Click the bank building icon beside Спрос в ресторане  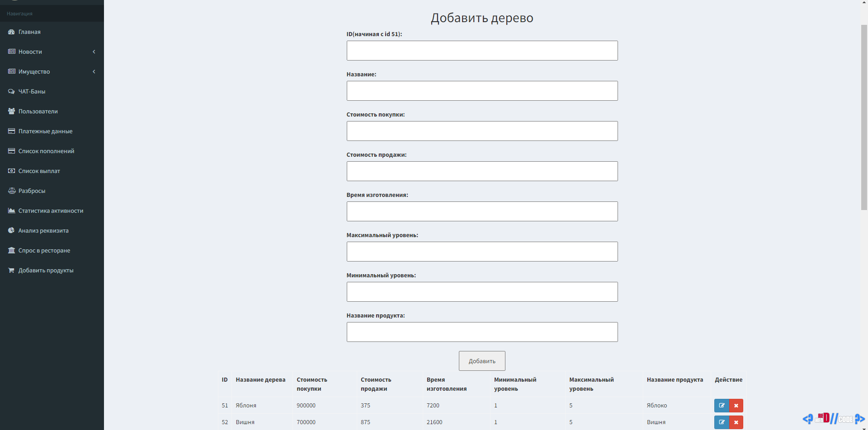(x=11, y=251)
